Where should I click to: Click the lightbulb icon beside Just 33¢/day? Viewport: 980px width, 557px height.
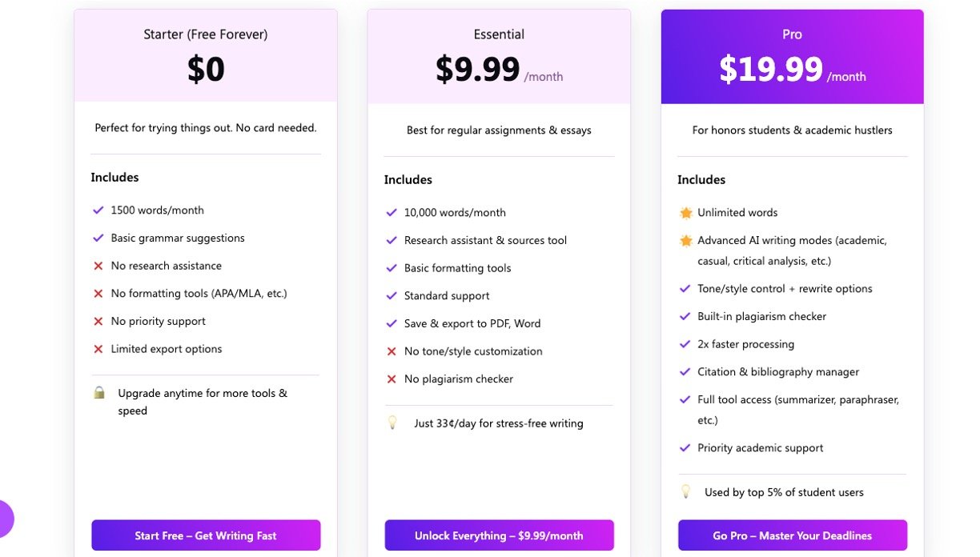392,423
